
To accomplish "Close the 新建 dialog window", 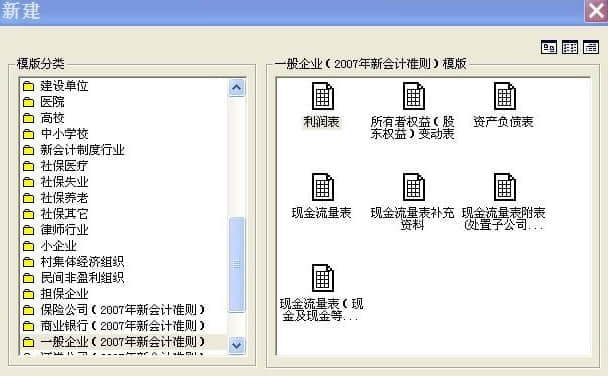I will (x=596, y=11).
